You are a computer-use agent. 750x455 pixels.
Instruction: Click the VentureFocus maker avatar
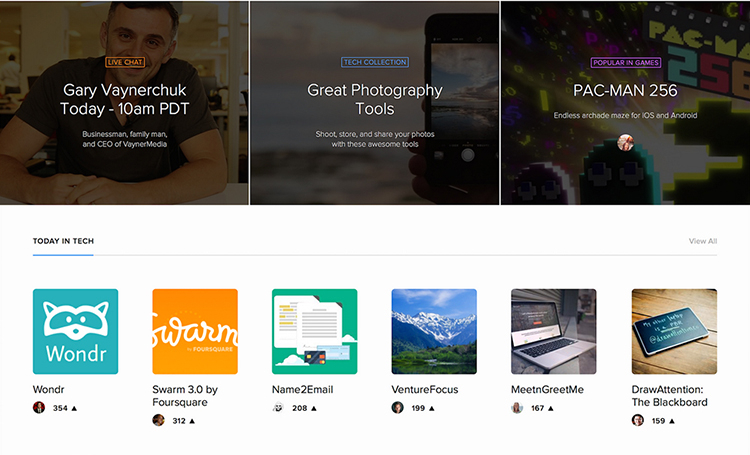[x=397, y=408]
